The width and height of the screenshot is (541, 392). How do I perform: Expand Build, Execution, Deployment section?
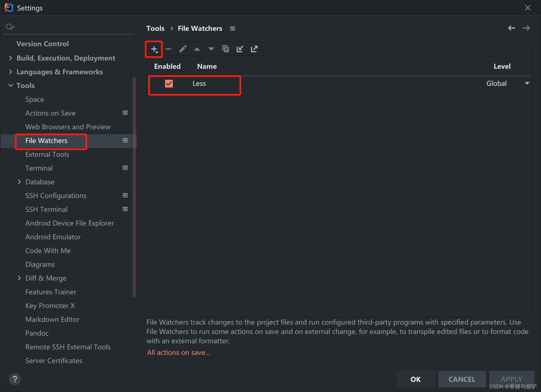coord(10,58)
